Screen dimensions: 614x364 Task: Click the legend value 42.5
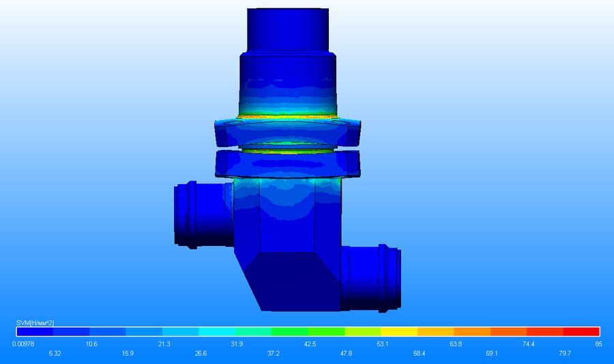[x=310, y=344]
